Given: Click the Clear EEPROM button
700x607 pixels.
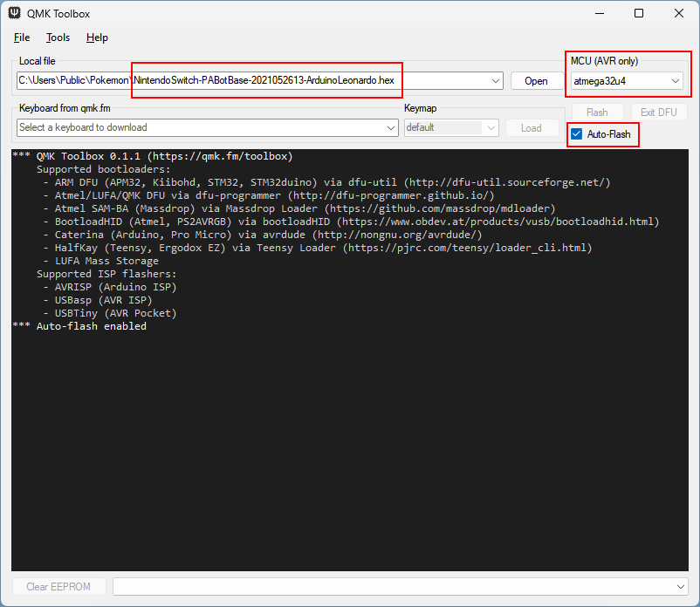Looking at the screenshot, I should tap(58, 586).
